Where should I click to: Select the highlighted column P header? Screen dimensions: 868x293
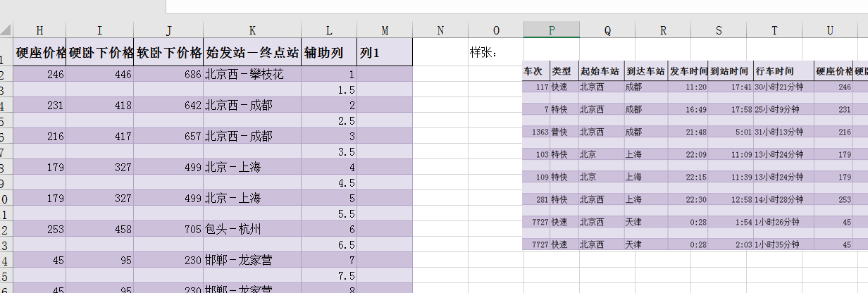[x=552, y=30]
